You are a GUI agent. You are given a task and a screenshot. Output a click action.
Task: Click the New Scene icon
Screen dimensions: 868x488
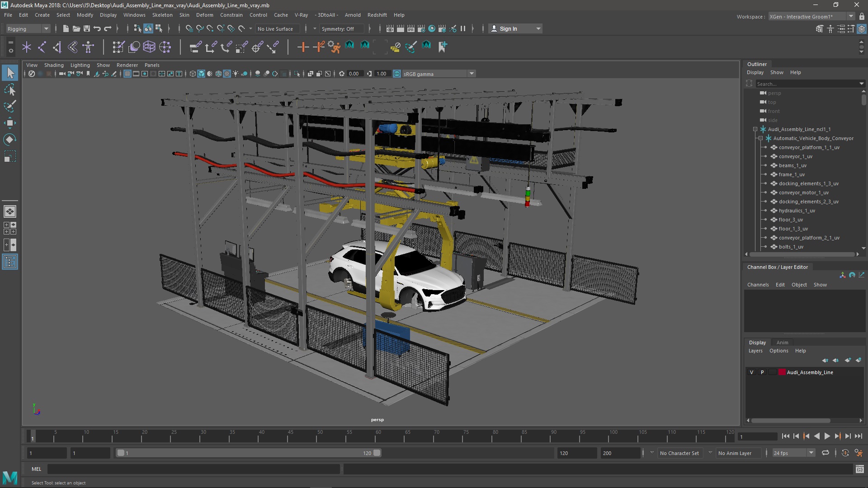[x=66, y=28]
